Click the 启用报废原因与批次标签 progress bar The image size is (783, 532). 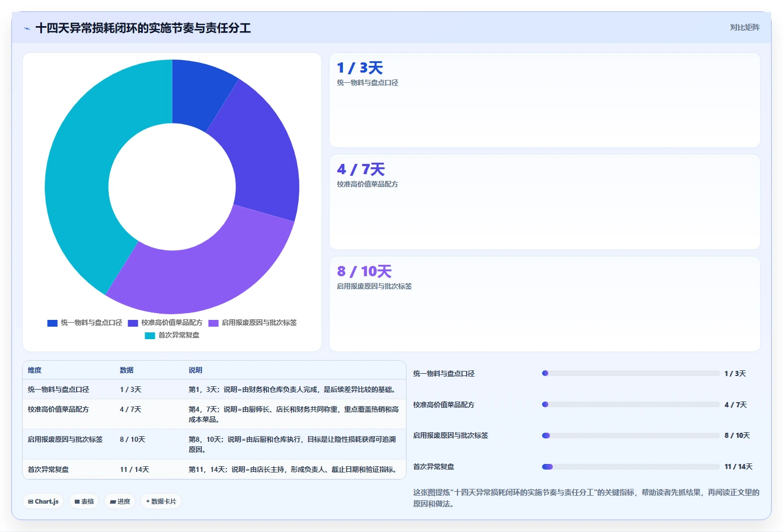pyautogui.click(x=631, y=436)
